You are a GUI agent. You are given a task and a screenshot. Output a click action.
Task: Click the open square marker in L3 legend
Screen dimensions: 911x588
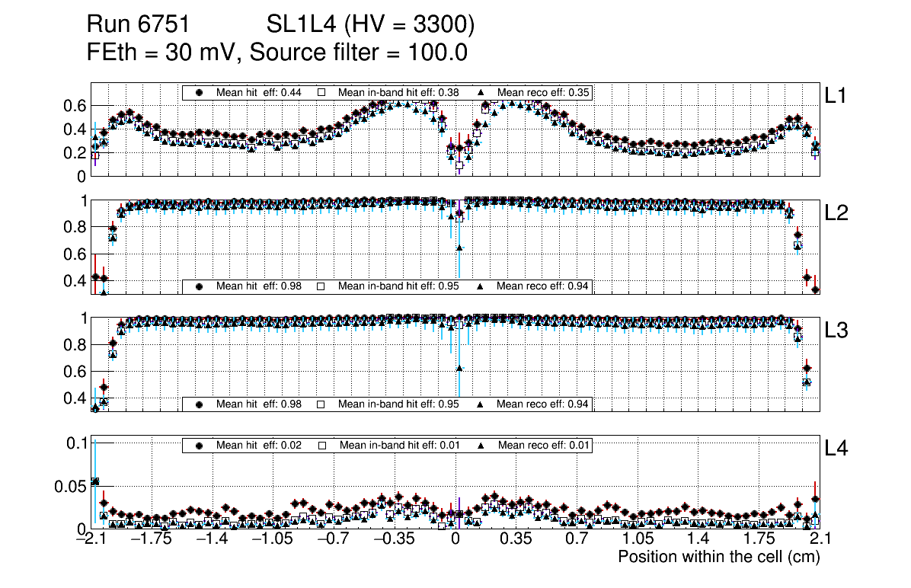click(321, 404)
